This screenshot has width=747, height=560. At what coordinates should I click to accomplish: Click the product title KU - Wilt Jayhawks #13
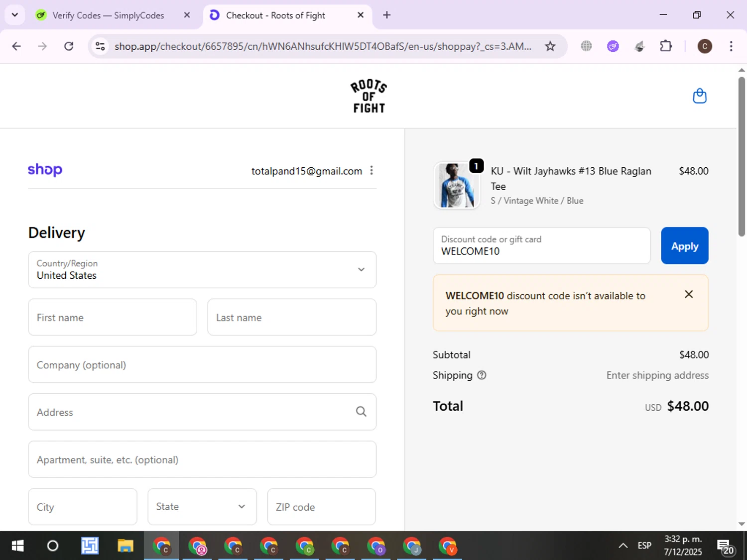571,178
